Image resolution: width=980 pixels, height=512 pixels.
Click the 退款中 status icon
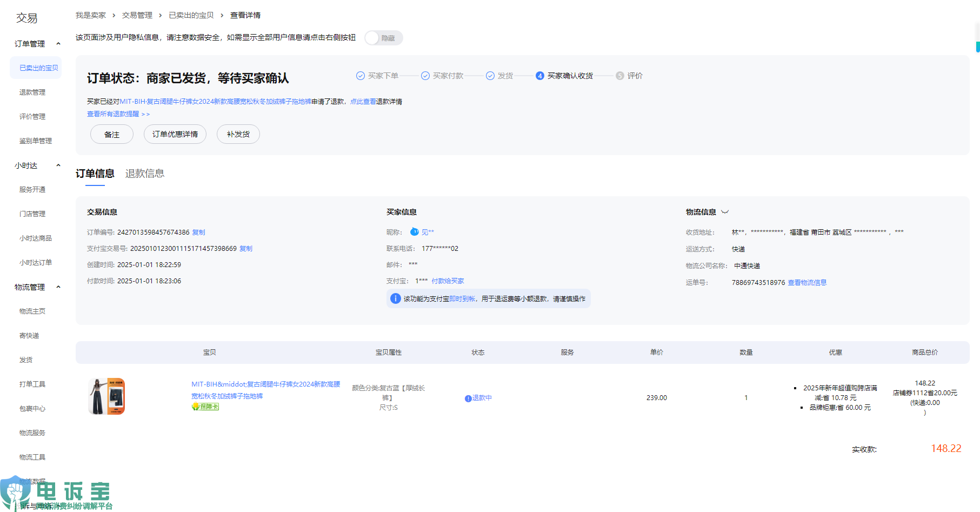468,398
